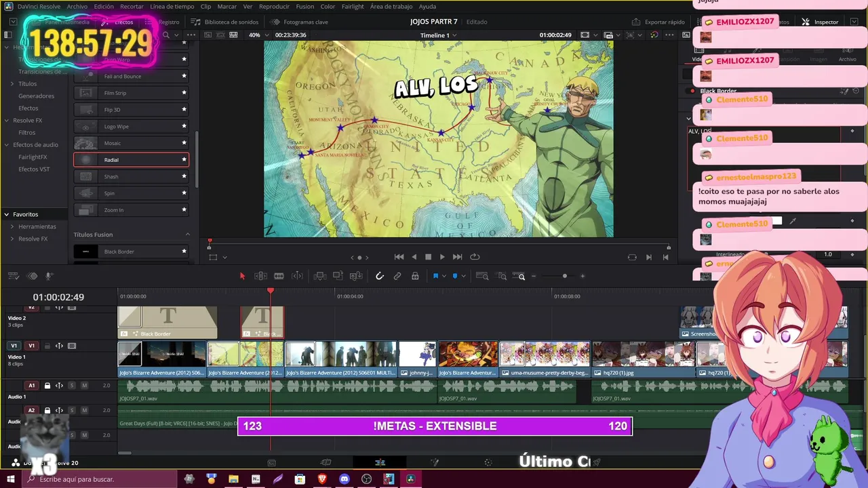Screen dimensions: 868x488
Task: Click the blue marker icon
Action: pyautogui.click(x=455, y=276)
